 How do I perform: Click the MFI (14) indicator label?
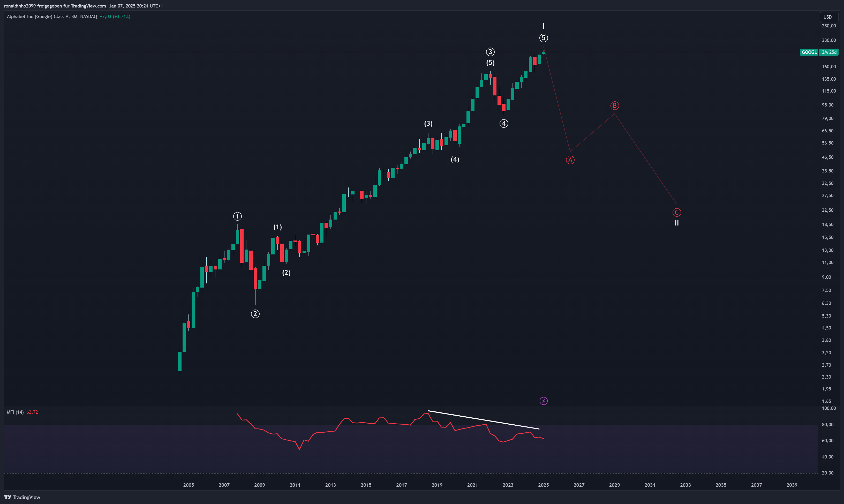point(15,412)
